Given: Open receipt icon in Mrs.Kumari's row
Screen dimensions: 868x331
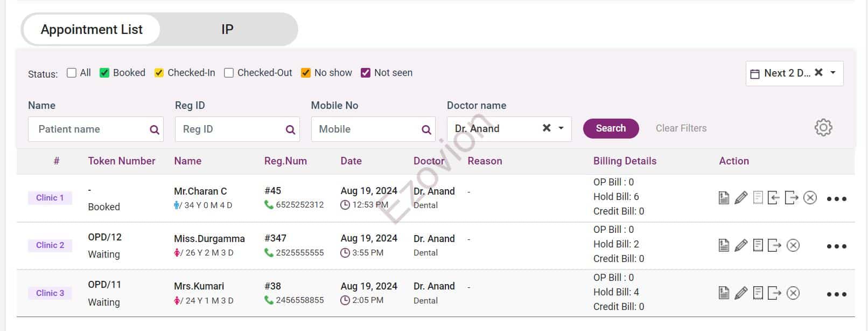Looking at the screenshot, I should [x=758, y=293].
